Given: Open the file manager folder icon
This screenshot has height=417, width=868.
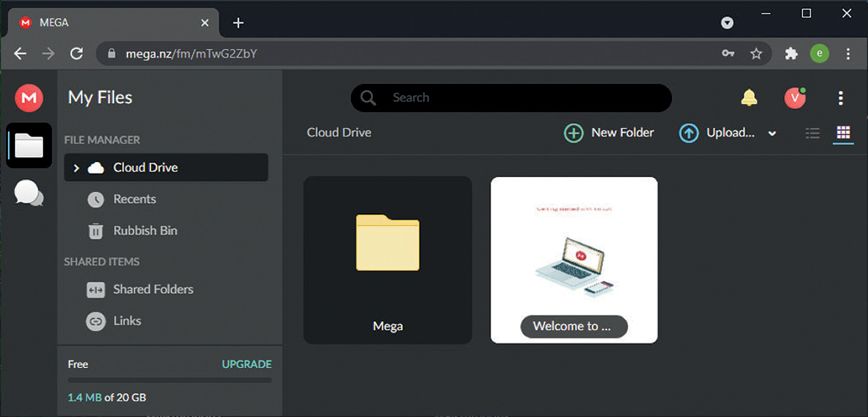Looking at the screenshot, I should coord(29,145).
